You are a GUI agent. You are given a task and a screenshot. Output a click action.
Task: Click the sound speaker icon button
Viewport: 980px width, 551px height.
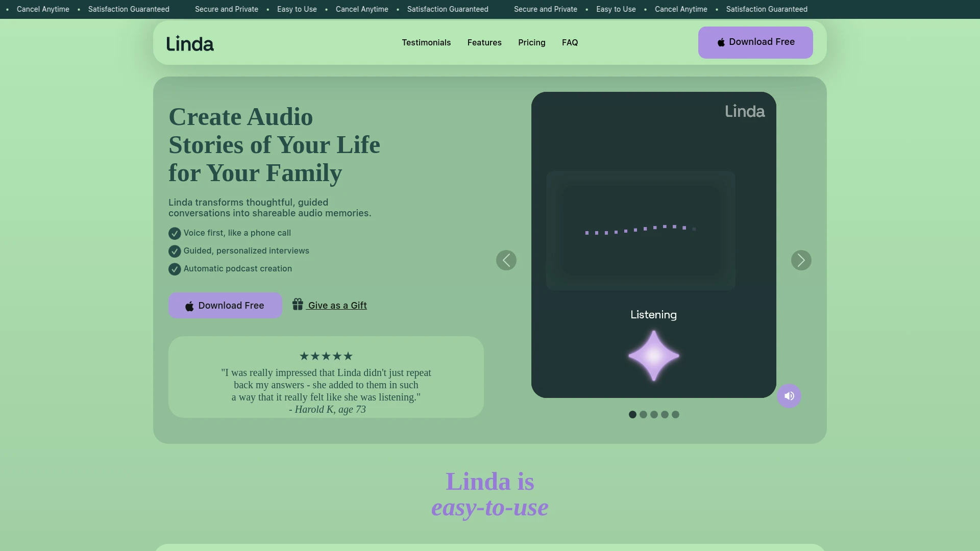click(x=789, y=396)
